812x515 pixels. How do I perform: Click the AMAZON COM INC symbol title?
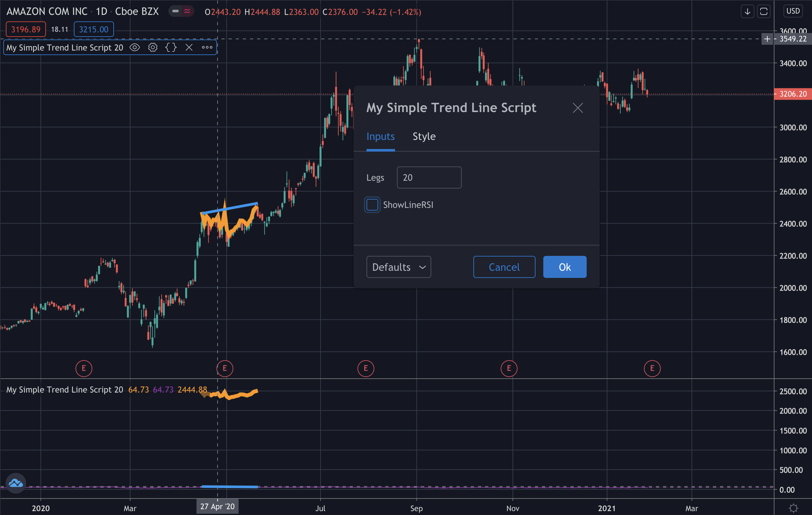coord(47,11)
